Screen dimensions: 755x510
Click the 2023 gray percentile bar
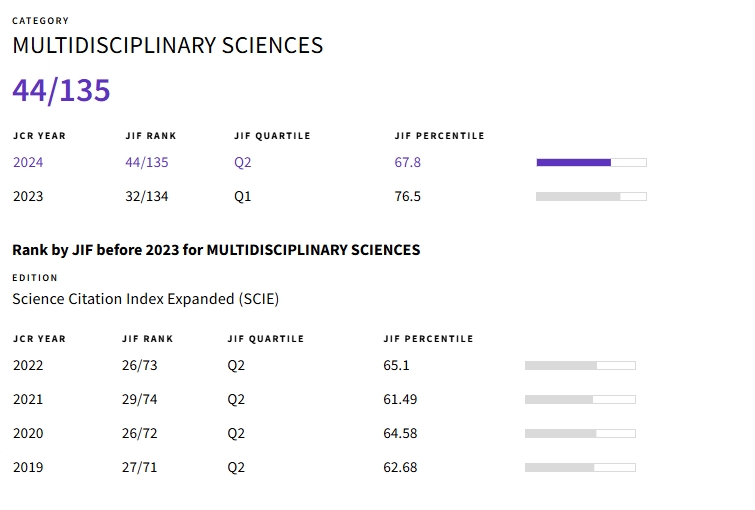pos(591,196)
